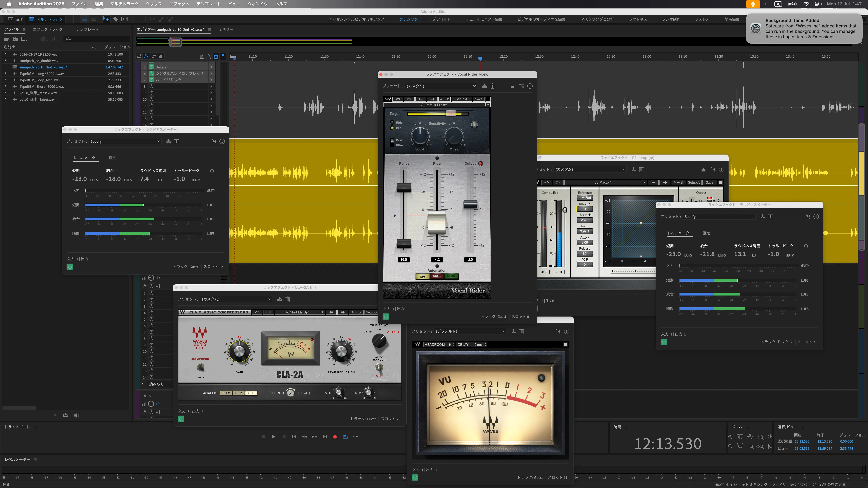Click the zoom out amplitude icon in Zoom panel
Viewport: 868px width, 488px height.
click(730, 446)
